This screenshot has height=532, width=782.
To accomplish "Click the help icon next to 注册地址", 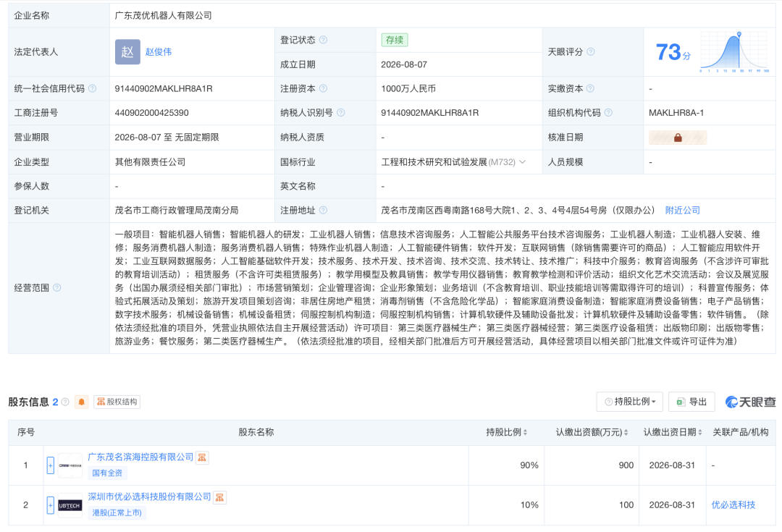I will 323,211.
